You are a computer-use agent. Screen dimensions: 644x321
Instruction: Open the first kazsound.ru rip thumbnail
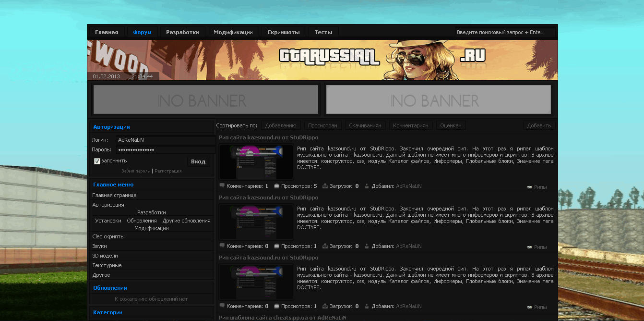click(x=256, y=162)
